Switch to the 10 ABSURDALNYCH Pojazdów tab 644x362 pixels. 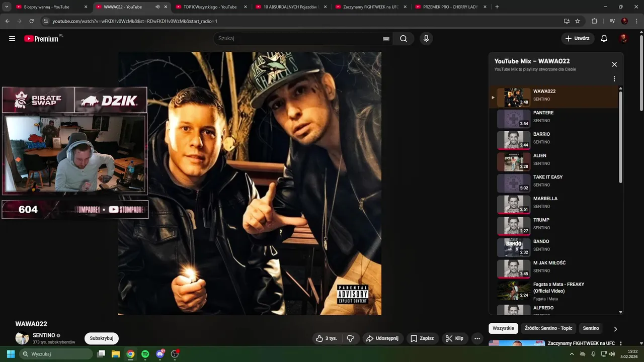click(291, 7)
